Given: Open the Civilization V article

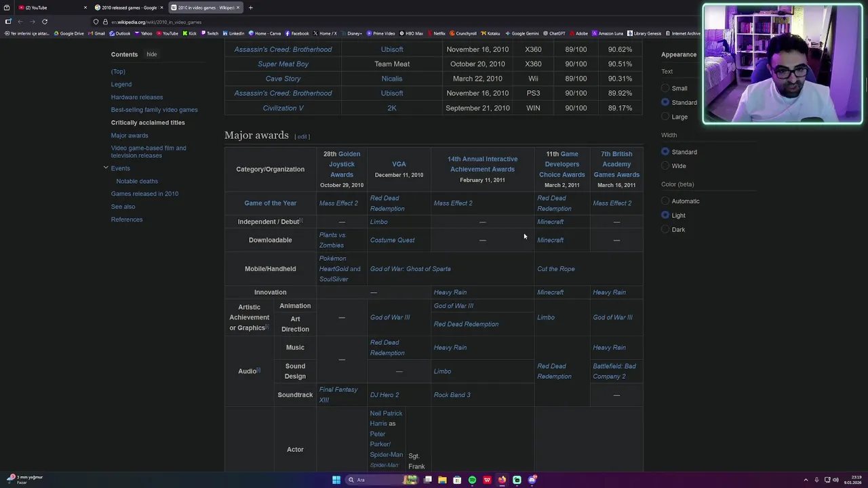Looking at the screenshot, I should pos(283,108).
